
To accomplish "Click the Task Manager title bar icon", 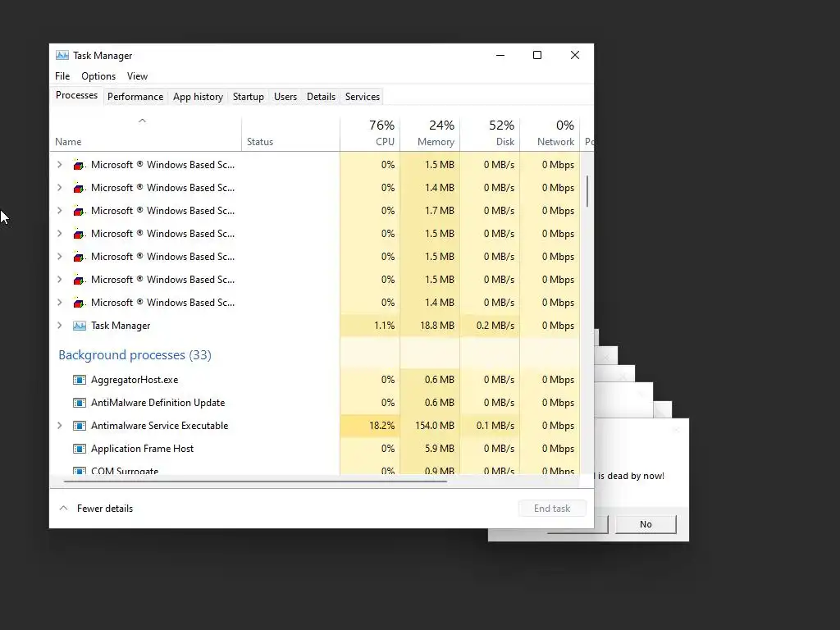I will tap(62, 55).
